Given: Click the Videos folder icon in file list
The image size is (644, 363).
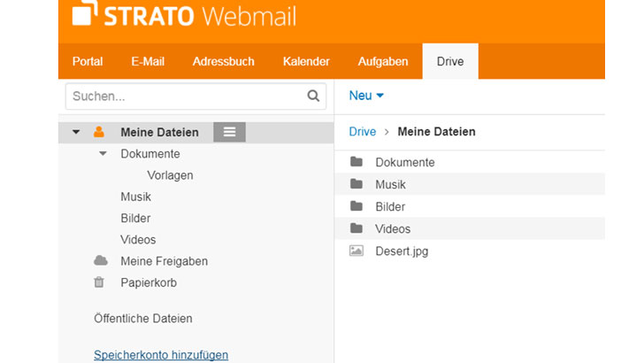Looking at the screenshot, I should click(356, 228).
